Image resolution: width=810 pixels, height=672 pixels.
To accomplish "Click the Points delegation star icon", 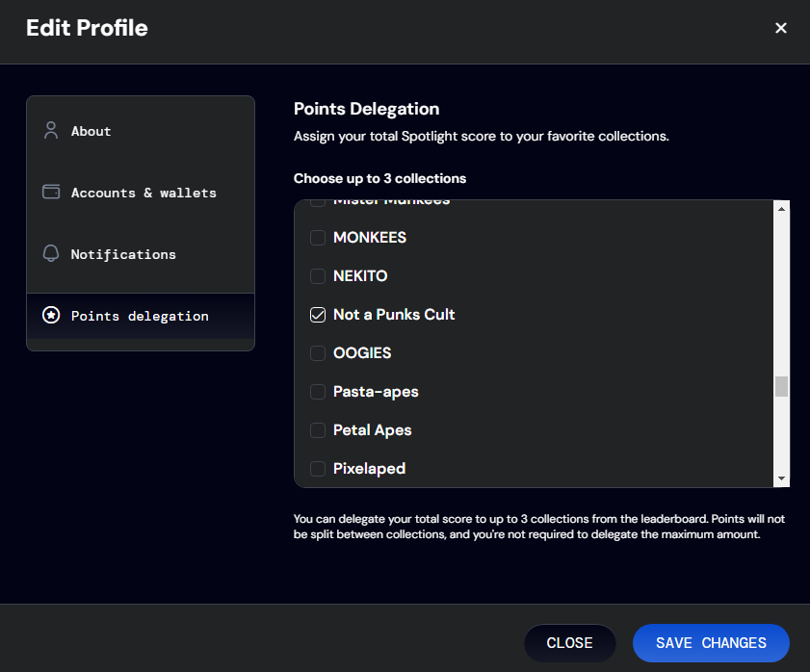I will (x=51, y=315).
